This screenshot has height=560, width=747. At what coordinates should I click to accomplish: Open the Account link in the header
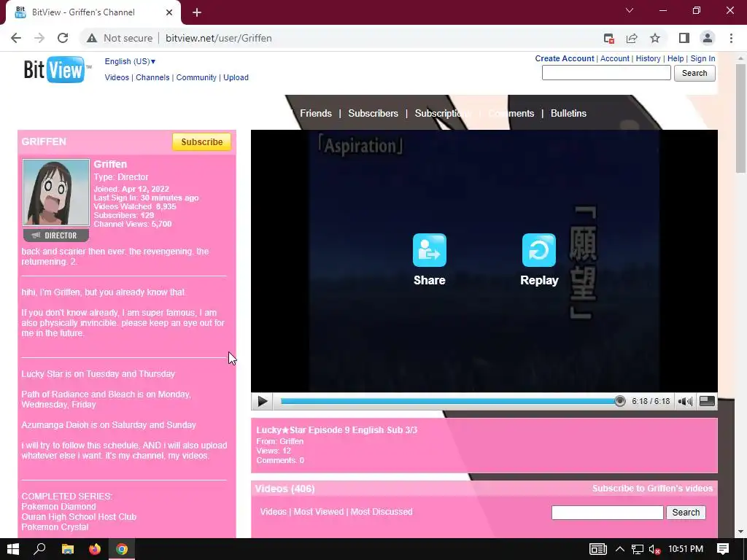(x=614, y=58)
